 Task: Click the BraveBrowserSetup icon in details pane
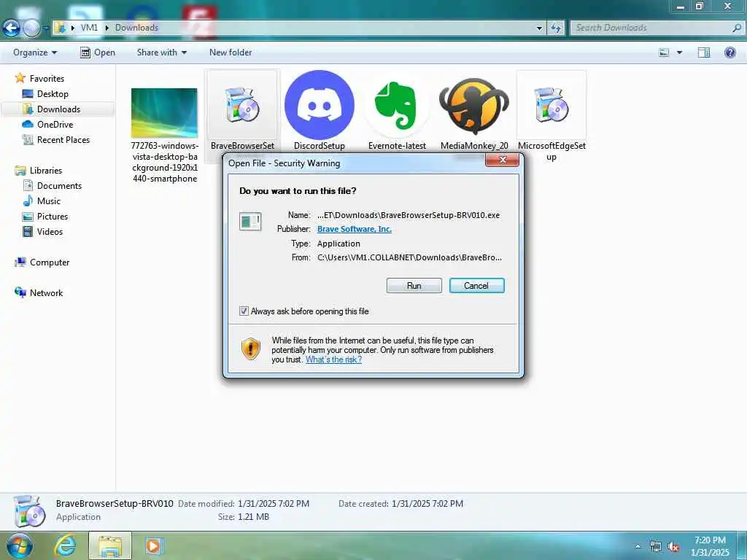pyautogui.click(x=29, y=511)
